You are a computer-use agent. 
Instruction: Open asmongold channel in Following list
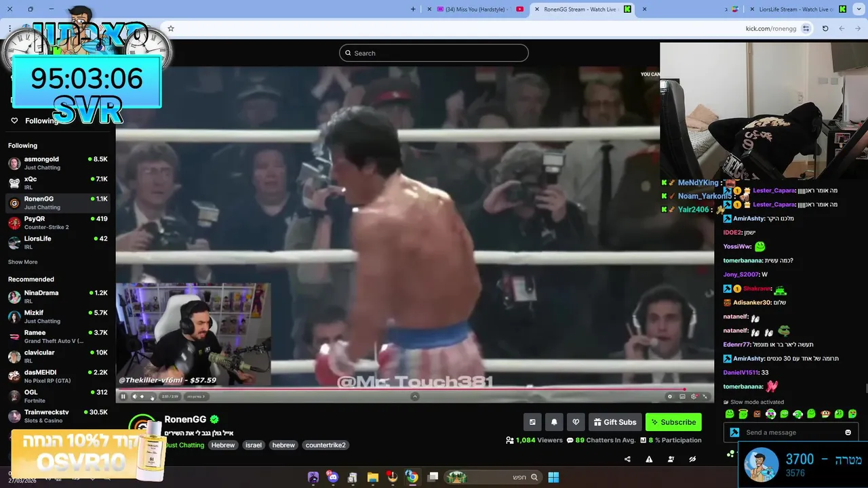click(58, 163)
